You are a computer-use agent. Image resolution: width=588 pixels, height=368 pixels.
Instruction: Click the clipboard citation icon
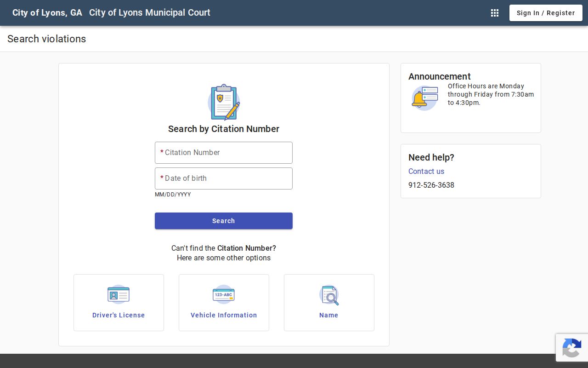click(x=224, y=102)
